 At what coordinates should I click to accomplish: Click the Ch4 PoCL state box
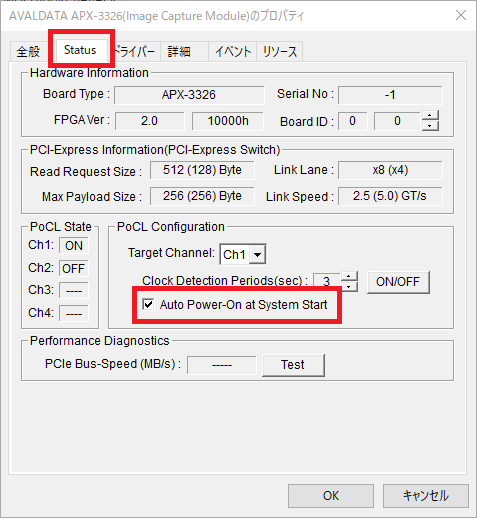pos(74,313)
